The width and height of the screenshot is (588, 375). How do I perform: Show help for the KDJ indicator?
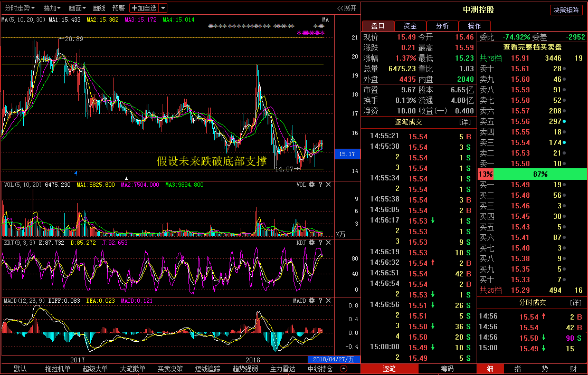(x=320, y=243)
